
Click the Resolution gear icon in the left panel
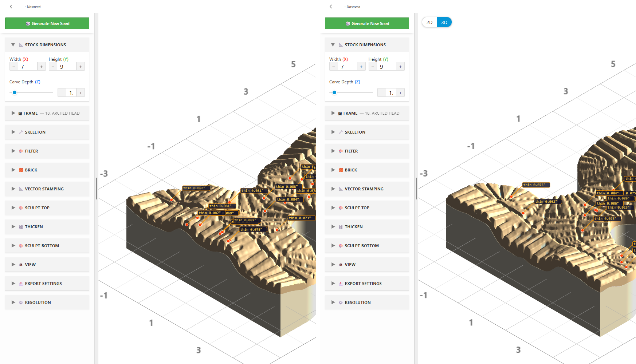pyautogui.click(x=21, y=302)
